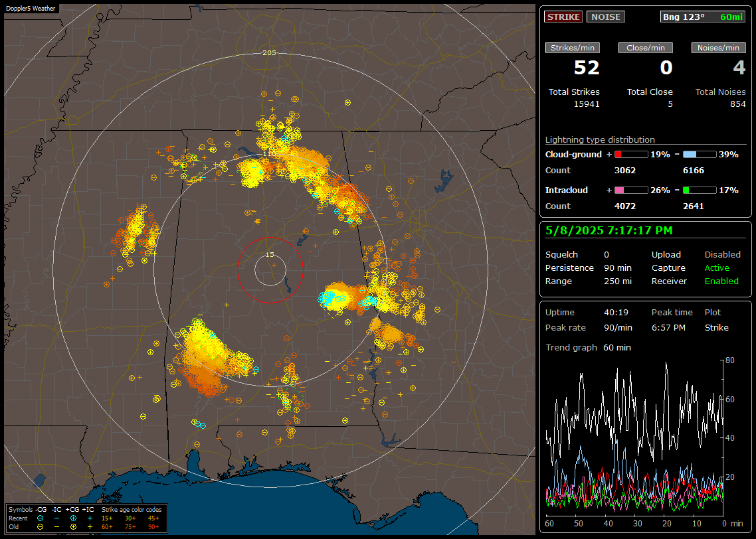
Task: Click the close rate value 0
Action: (666, 68)
